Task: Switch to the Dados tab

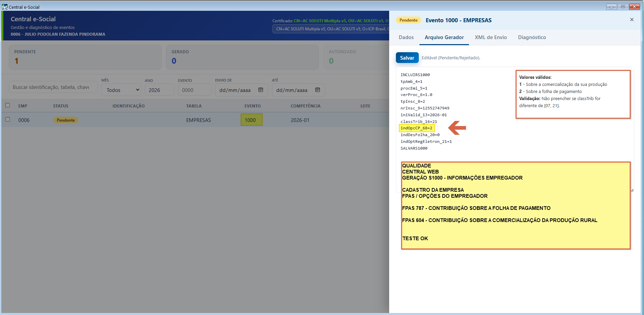Action: [x=406, y=37]
